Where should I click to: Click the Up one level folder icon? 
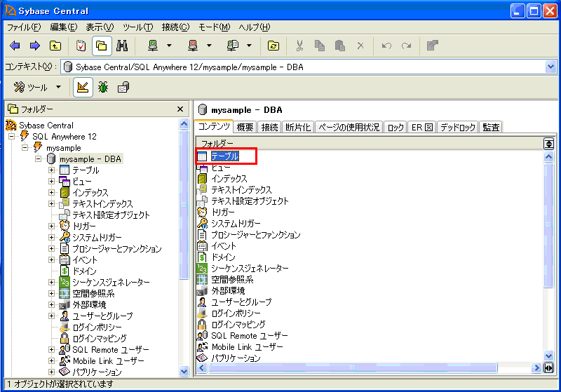pos(55,46)
